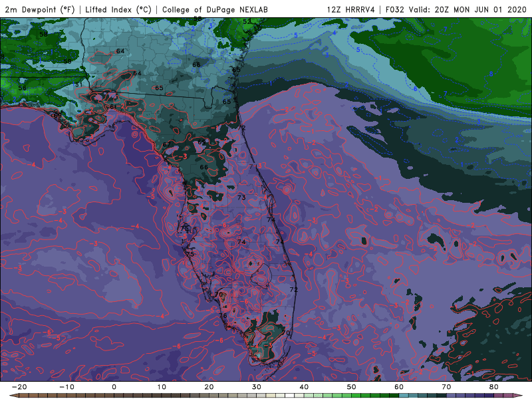The image size is (532, 399).
Task: Click the 30 label on the colorbar scale
Action: (257, 387)
